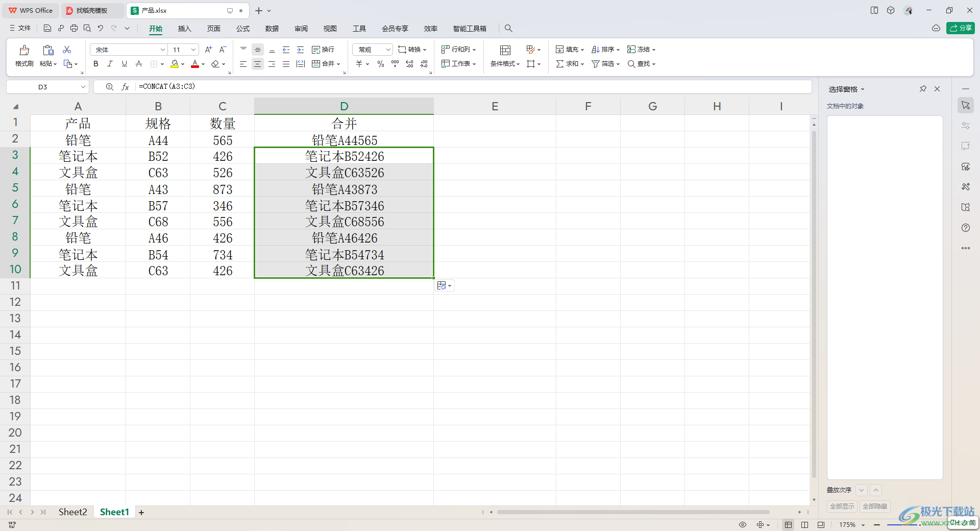Viewport: 980px width, 531px height.
Task: Click the Paste clipboard icon
Action: (x=48, y=50)
